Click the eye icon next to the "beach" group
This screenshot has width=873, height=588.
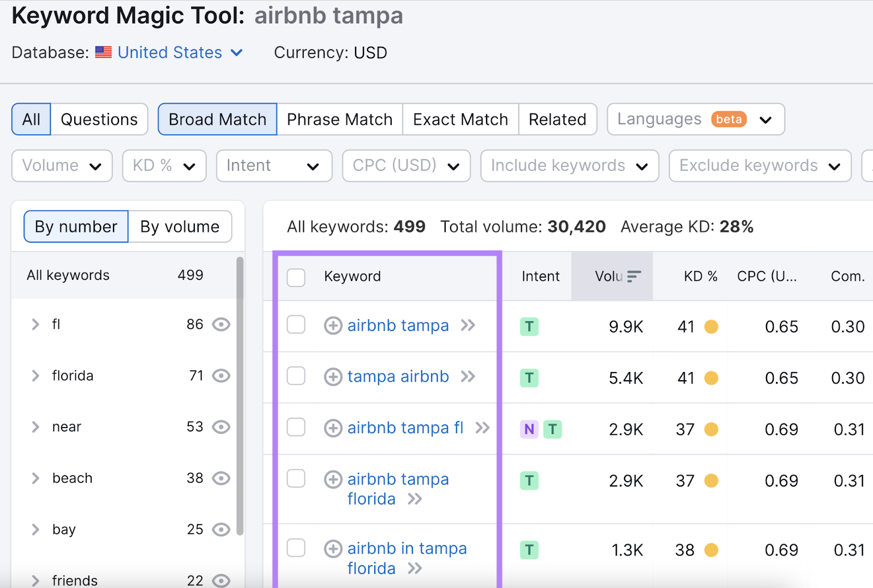[x=221, y=478]
